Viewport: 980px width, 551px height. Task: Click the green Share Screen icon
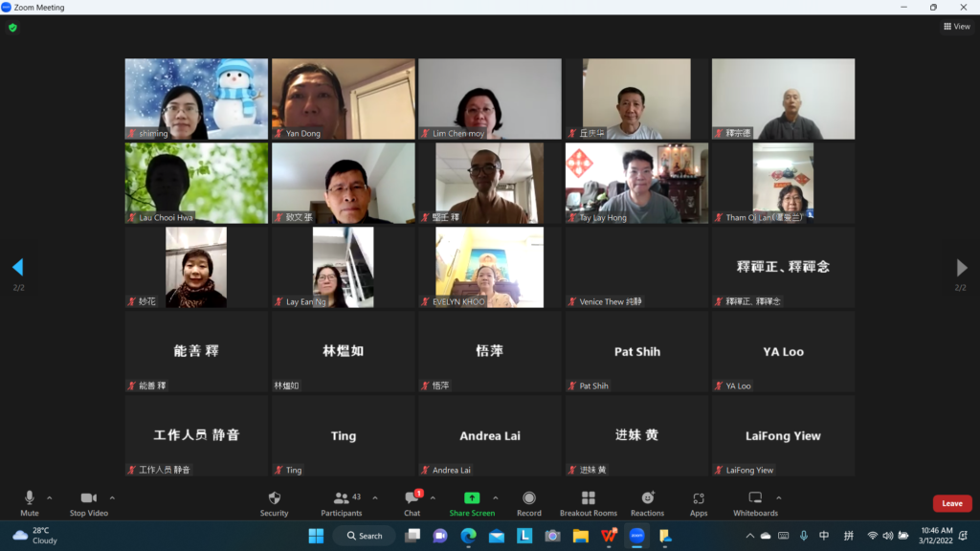pos(472,498)
